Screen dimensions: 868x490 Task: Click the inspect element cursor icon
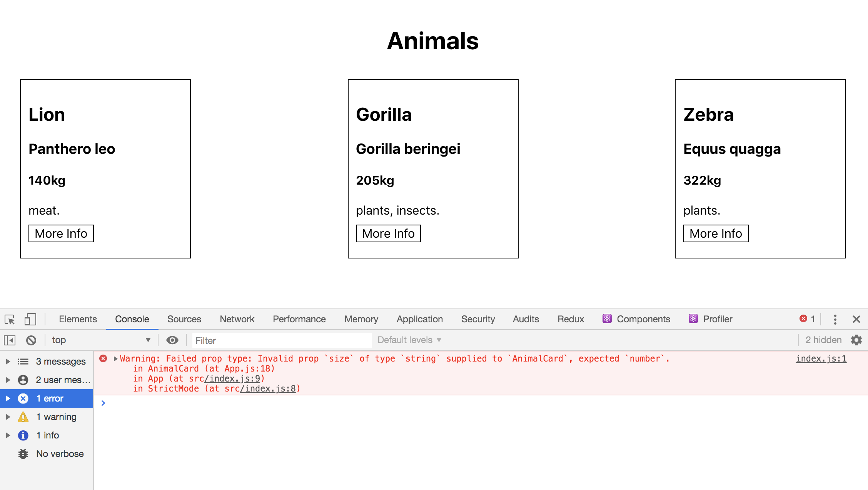10,319
